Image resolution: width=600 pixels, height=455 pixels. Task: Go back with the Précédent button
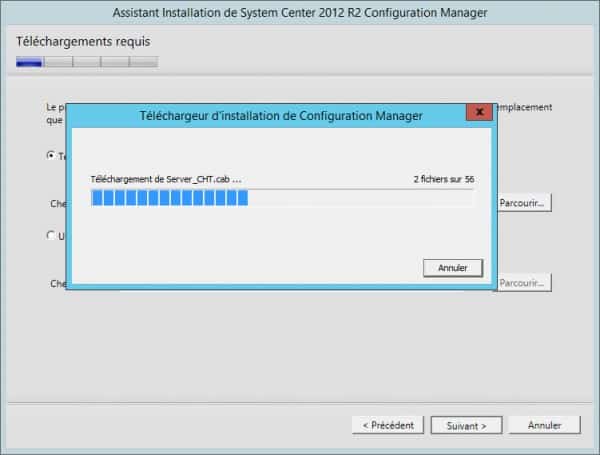tap(388, 425)
